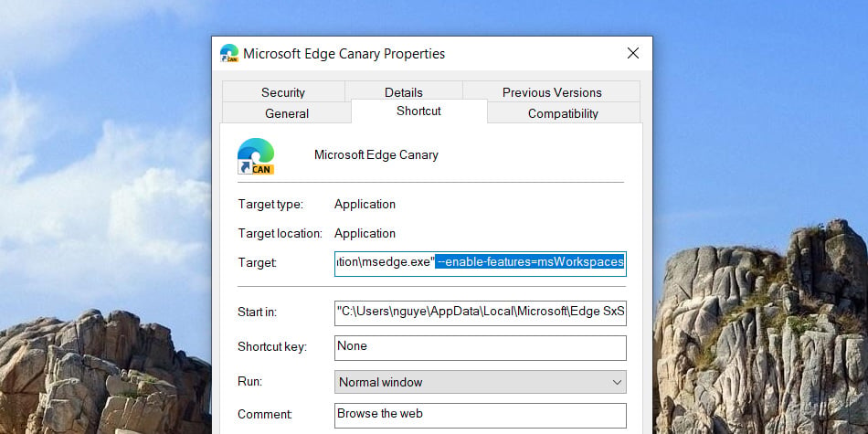Click the large Edge Canary shortcut icon
The height and width of the screenshot is (434, 868).
click(256, 156)
